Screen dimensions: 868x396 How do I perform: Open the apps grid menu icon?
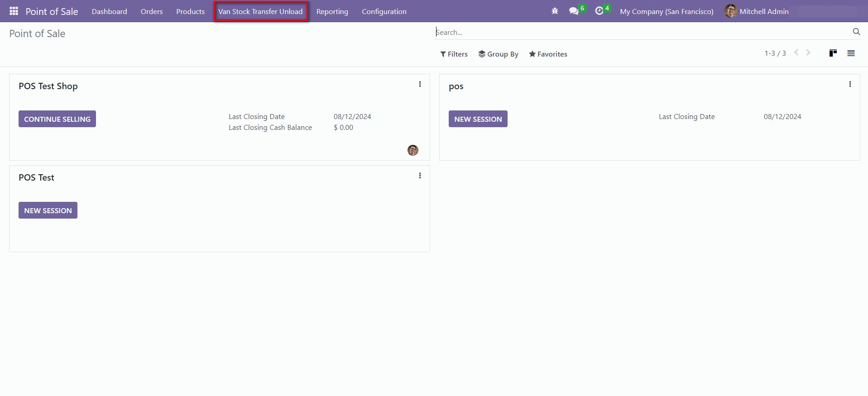[x=14, y=11]
